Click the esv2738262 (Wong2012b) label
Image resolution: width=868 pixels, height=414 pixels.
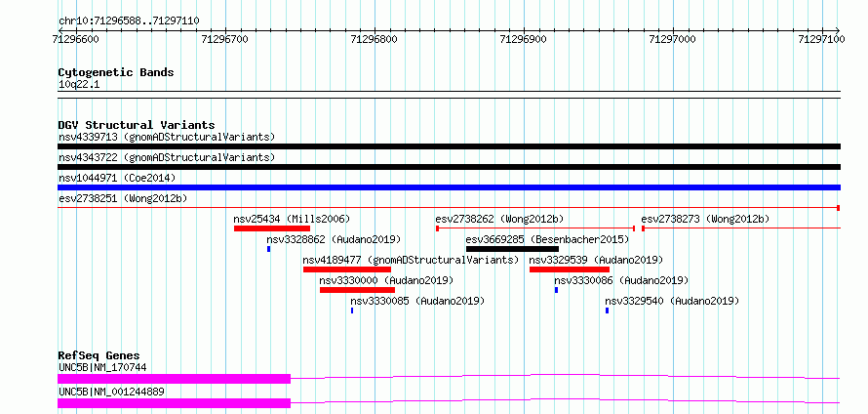500,219
